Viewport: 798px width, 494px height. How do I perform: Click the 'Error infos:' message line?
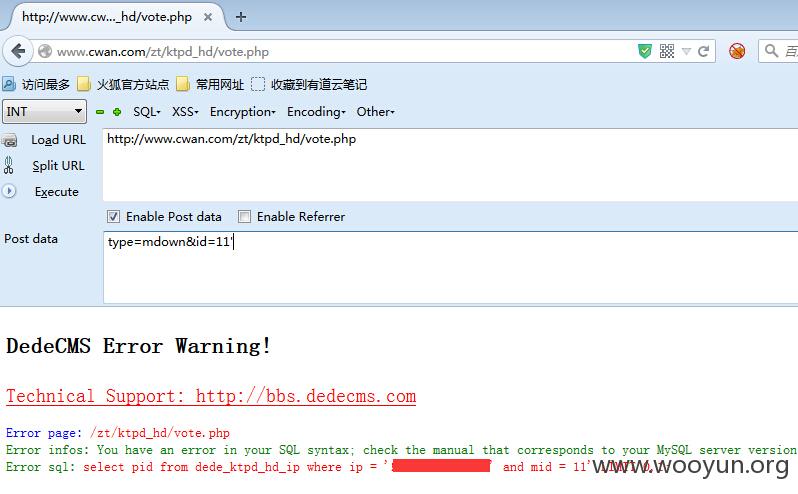coord(401,450)
